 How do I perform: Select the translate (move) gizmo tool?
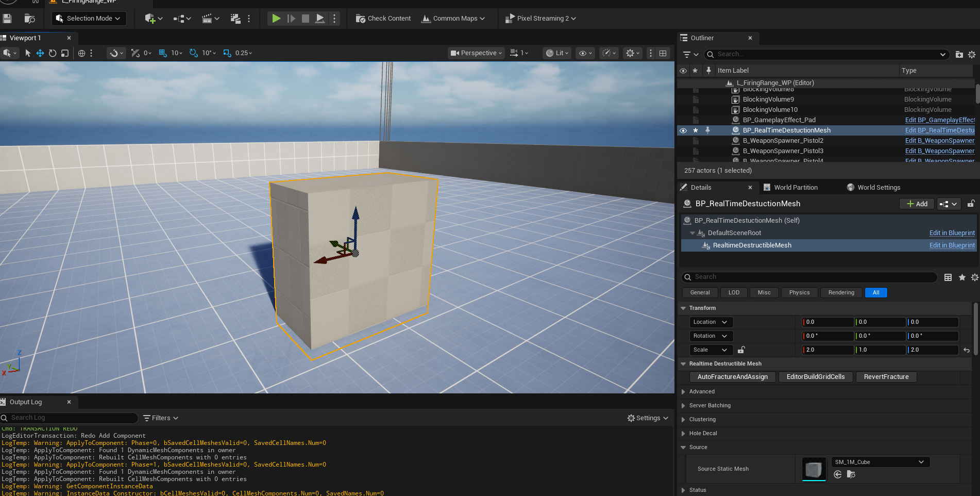point(40,53)
